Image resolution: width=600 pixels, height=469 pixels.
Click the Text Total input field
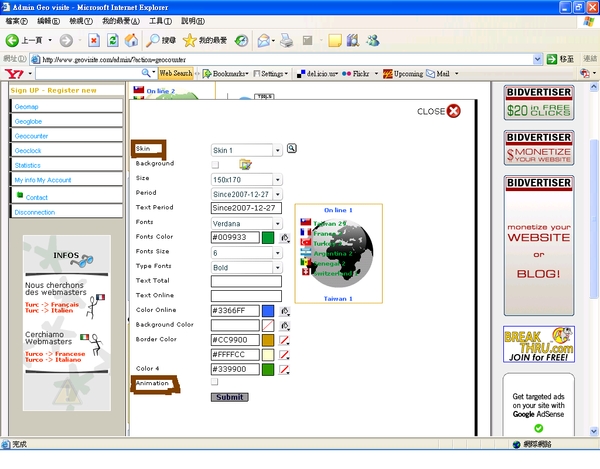pos(246,282)
